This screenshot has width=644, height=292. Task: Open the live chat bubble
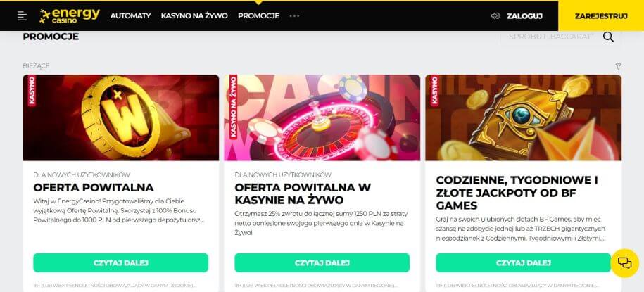point(625,263)
